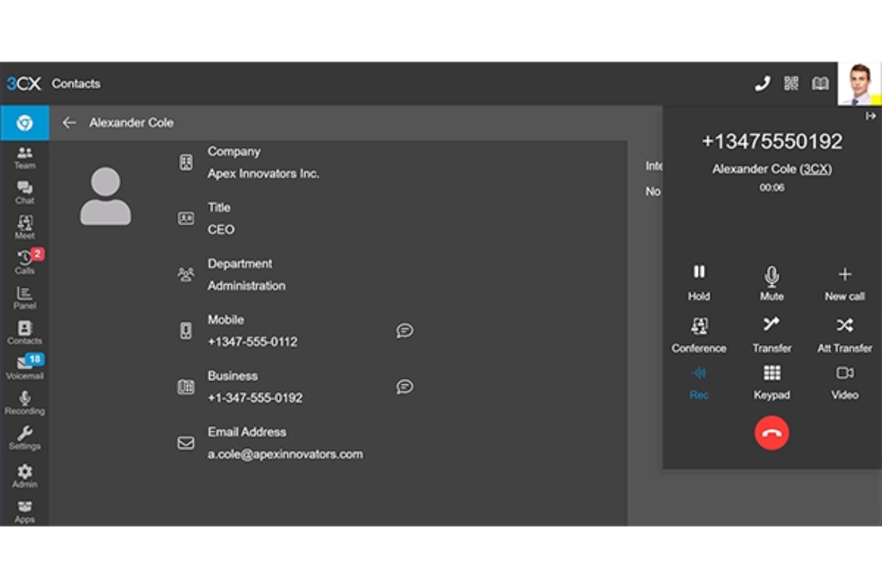The image size is (882, 588).
Task: End the call with the red hangup button
Action: pyautogui.click(x=772, y=433)
